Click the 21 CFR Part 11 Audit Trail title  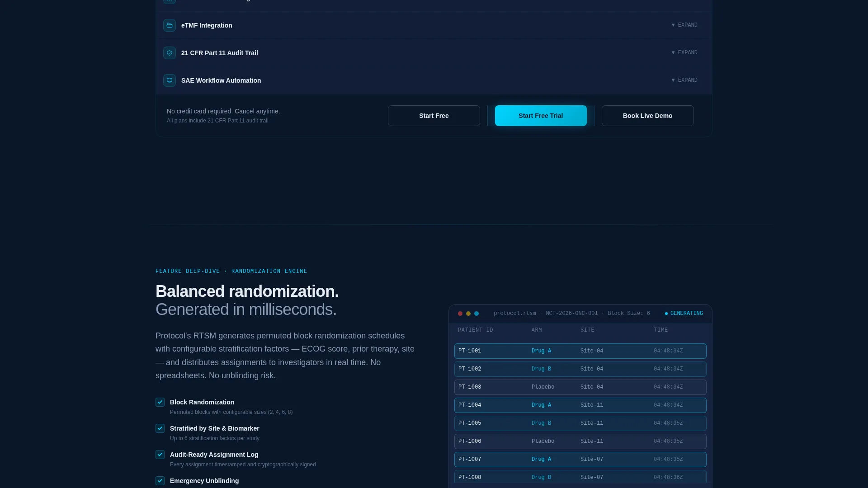(220, 53)
